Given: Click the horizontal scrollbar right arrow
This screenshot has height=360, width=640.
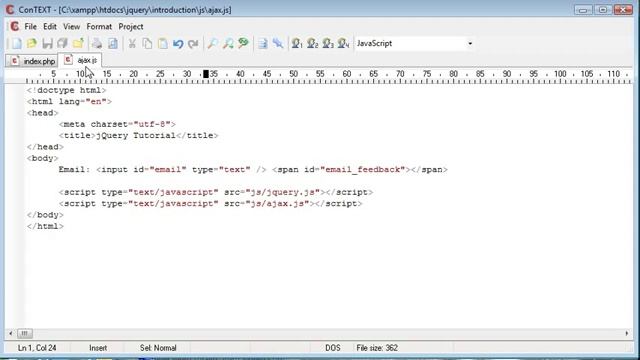Looking at the screenshot, I should pos(627,333).
